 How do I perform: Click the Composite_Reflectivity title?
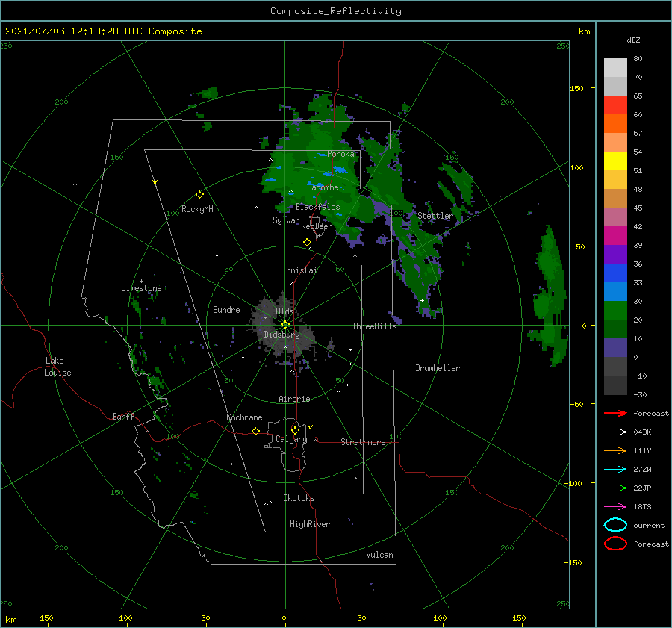pyautogui.click(x=336, y=11)
